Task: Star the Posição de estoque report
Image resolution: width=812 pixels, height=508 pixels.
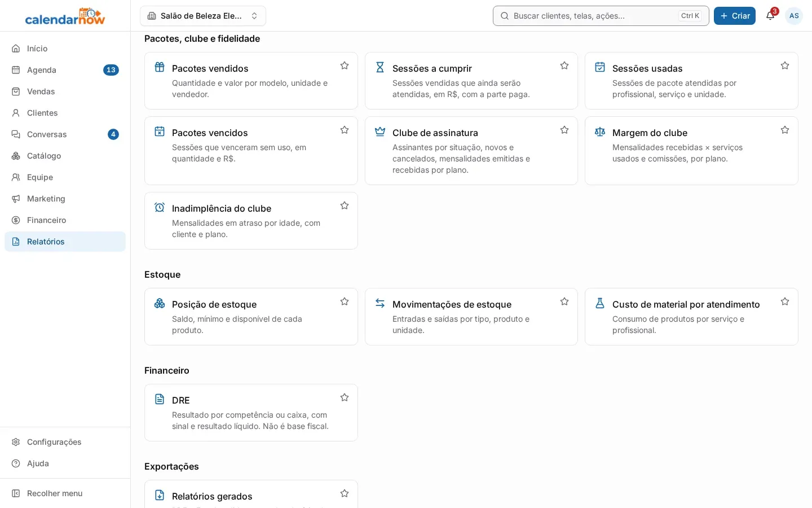Action: (x=345, y=301)
